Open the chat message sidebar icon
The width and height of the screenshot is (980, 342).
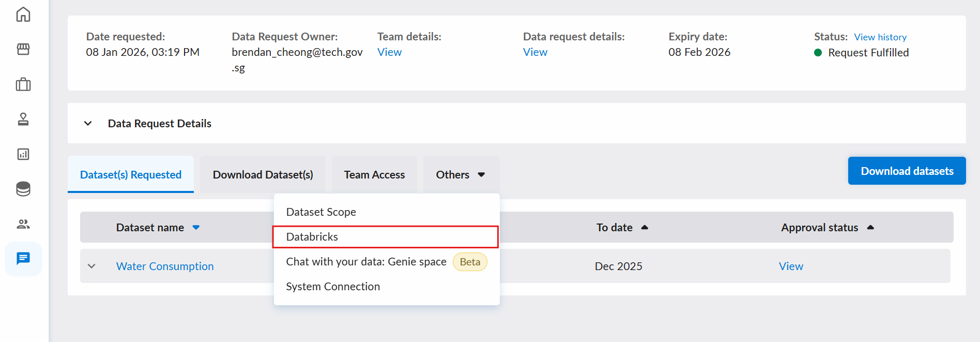(x=23, y=258)
